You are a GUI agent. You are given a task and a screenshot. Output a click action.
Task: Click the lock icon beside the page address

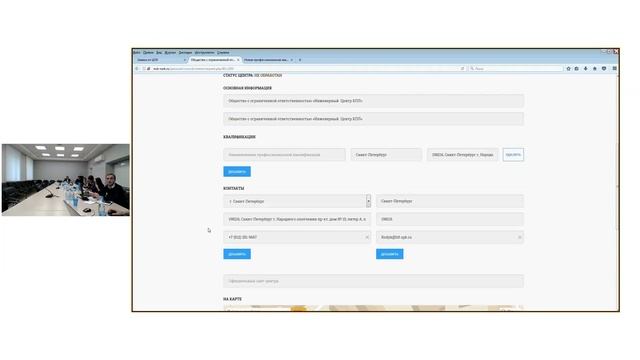[x=149, y=69]
